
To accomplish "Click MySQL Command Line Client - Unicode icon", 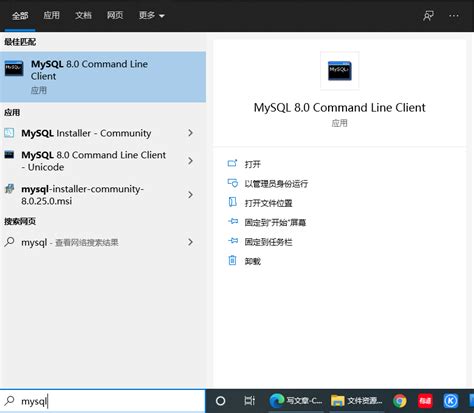I will [x=9, y=154].
